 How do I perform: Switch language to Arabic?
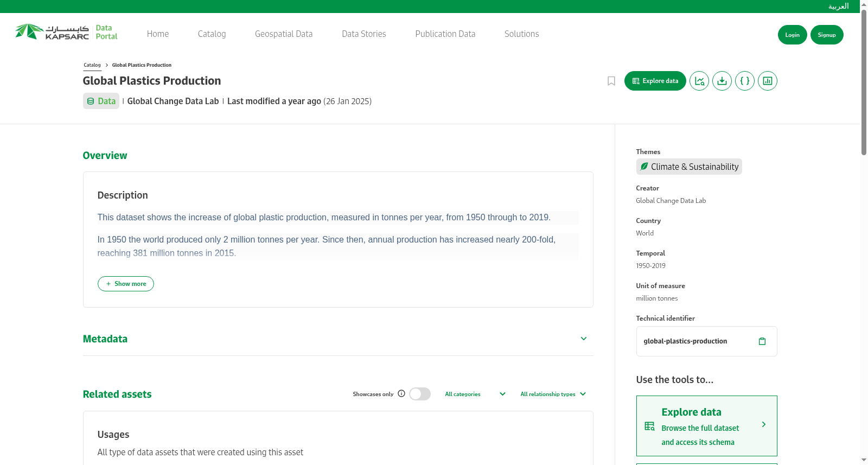tap(838, 6)
